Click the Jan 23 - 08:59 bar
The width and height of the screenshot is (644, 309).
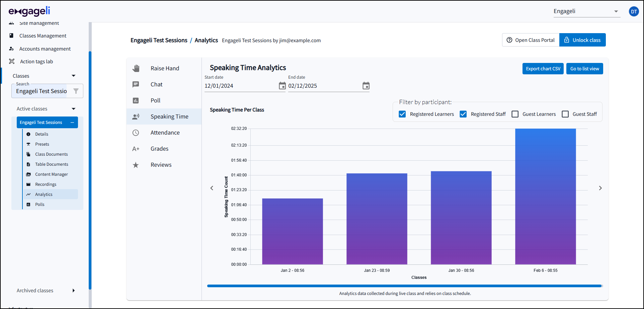pos(377,219)
